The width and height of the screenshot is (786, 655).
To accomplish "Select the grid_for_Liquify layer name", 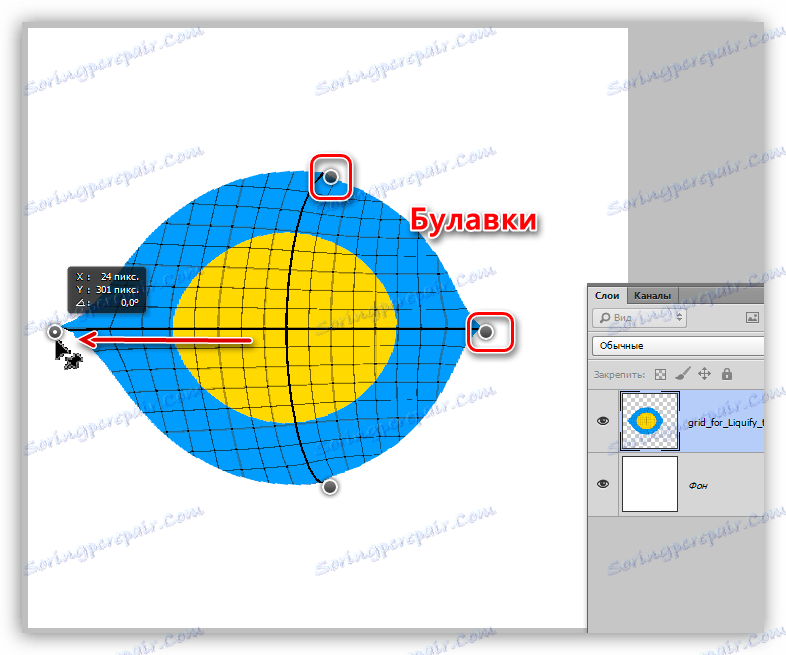I will point(726,422).
